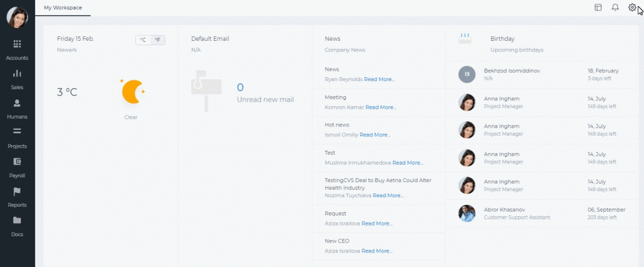This screenshot has height=267, width=644.
Task: Open the Humans person icon
Action: 17,103
